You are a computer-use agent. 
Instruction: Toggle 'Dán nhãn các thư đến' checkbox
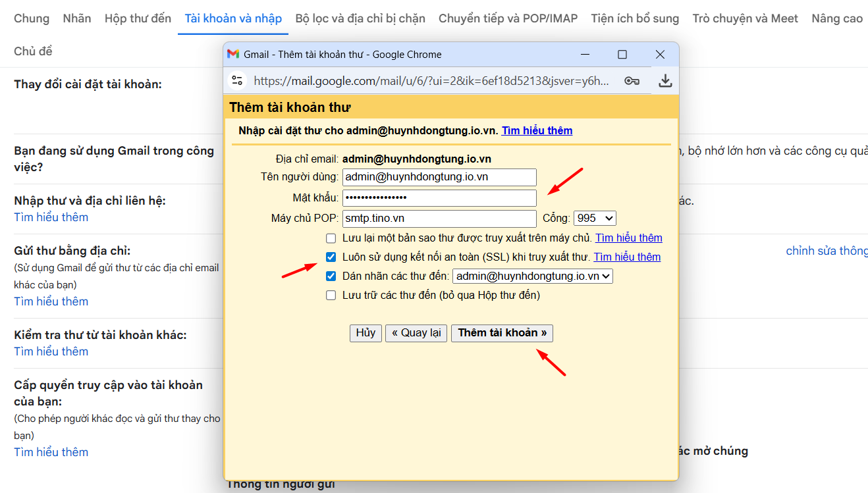pos(331,276)
